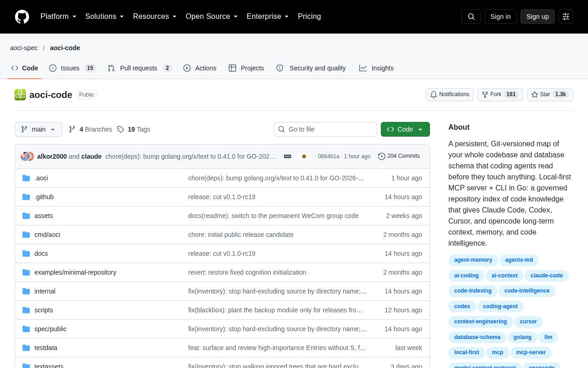Expand the Platform menu

pyautogui.click(x=58, y=17)
